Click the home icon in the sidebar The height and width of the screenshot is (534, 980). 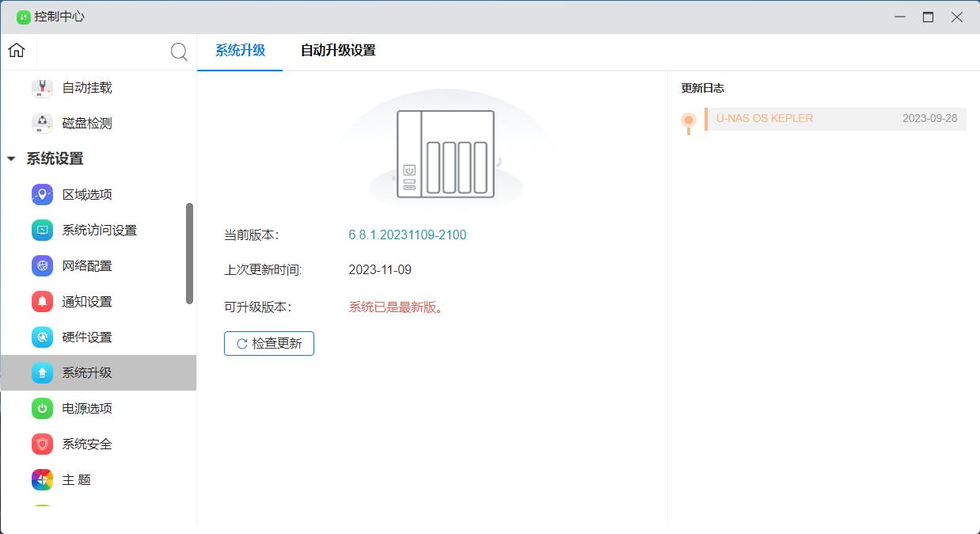[x=17, y=51]
